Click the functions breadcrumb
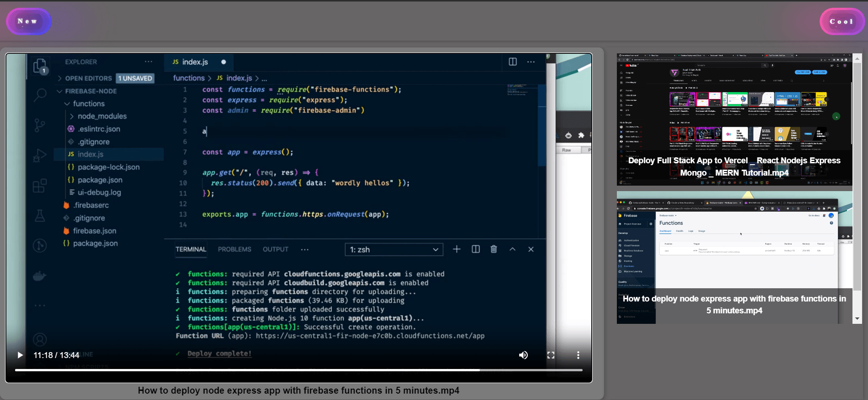 (189, 78)
